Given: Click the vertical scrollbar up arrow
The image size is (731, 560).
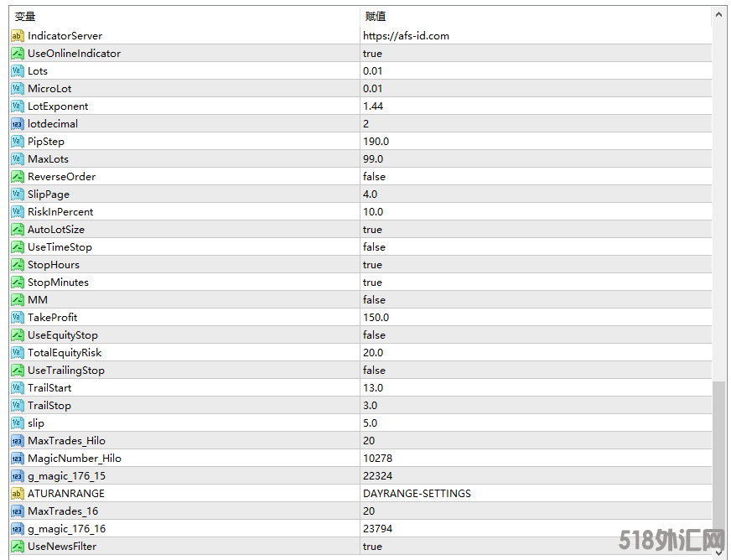Looking at the screenshot, I should pos(719,15).
